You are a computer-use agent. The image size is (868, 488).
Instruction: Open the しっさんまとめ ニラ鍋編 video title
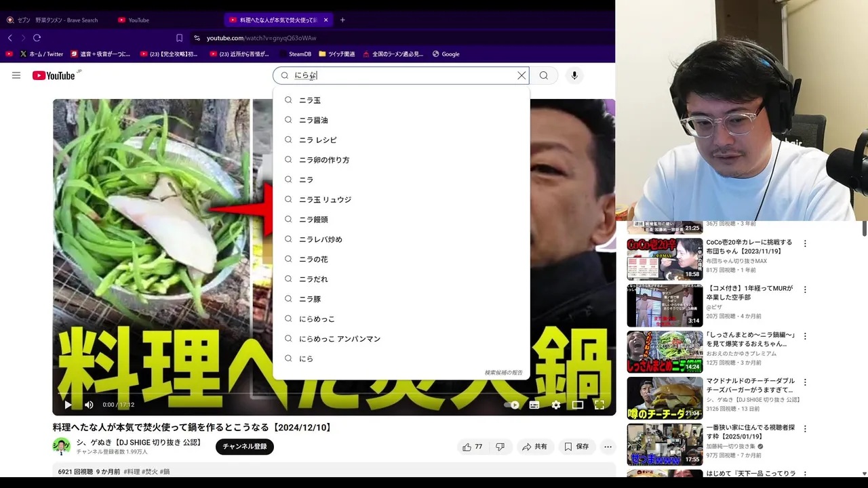coord(751,340)
